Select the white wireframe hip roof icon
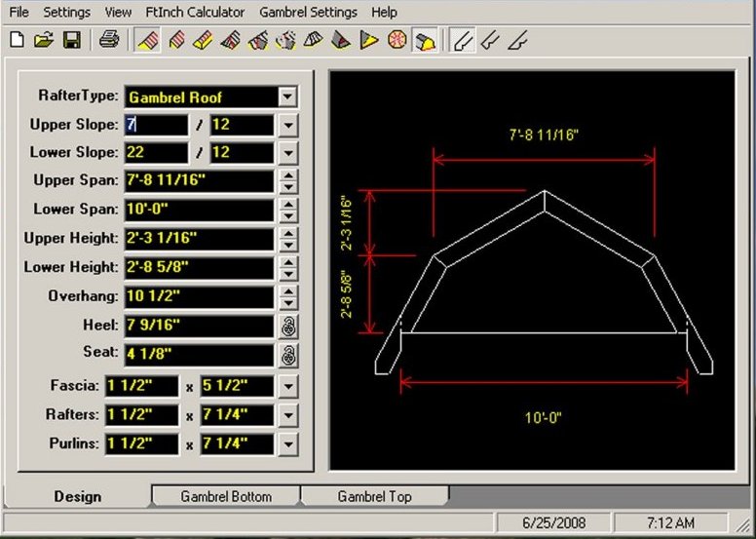 point(313,40)
